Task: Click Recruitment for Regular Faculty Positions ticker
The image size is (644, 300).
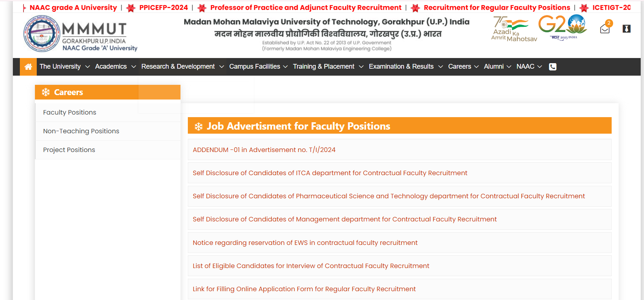Action: pyautogui.click(x=497, y=8)
